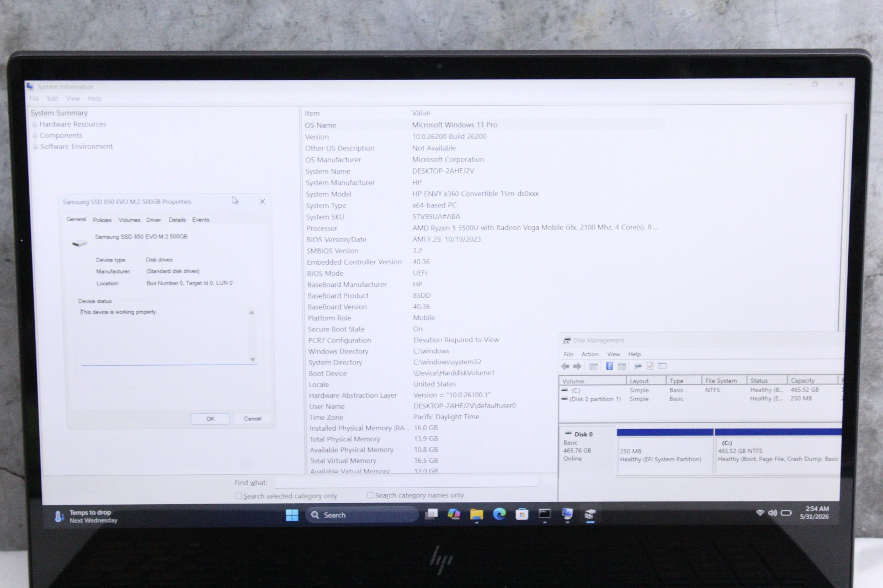Image resolution: width=883 pixels, height=588 pixels.
Task: Click the blue Help icon in Disk Management toolbar
Action: (609, 366)
